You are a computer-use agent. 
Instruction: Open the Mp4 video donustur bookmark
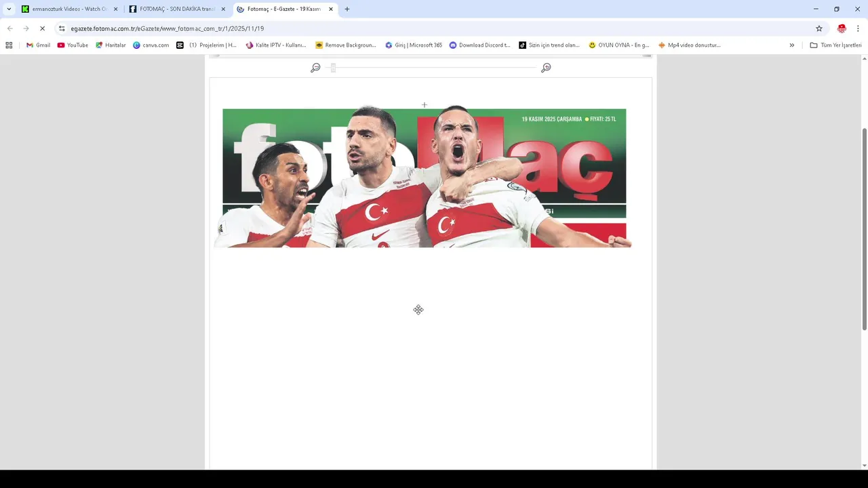coord(689,45)
